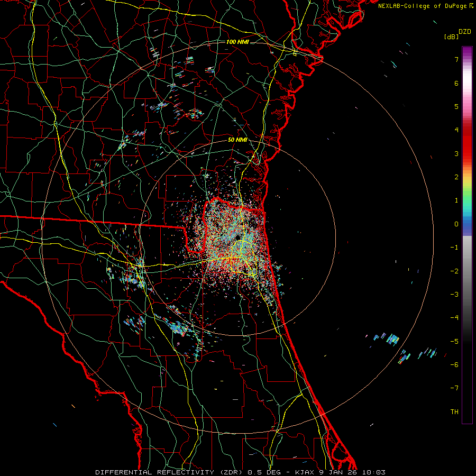Click the 9 JAN 26 date text
476x476 pixels.
338,472
